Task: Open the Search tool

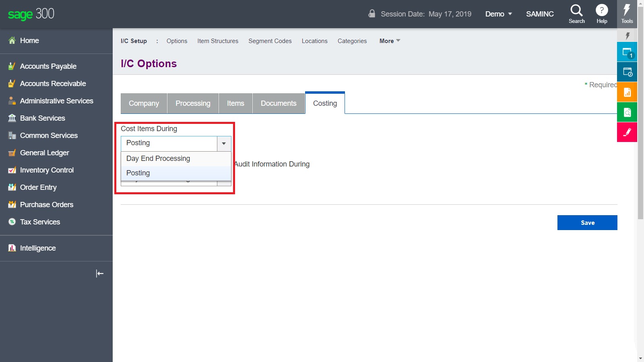Action: tap(577, 13)
